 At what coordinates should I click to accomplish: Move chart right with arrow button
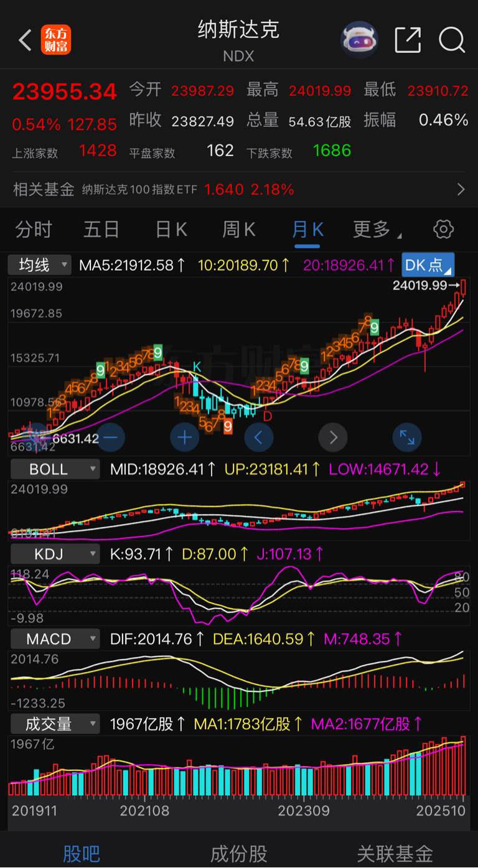333,438
